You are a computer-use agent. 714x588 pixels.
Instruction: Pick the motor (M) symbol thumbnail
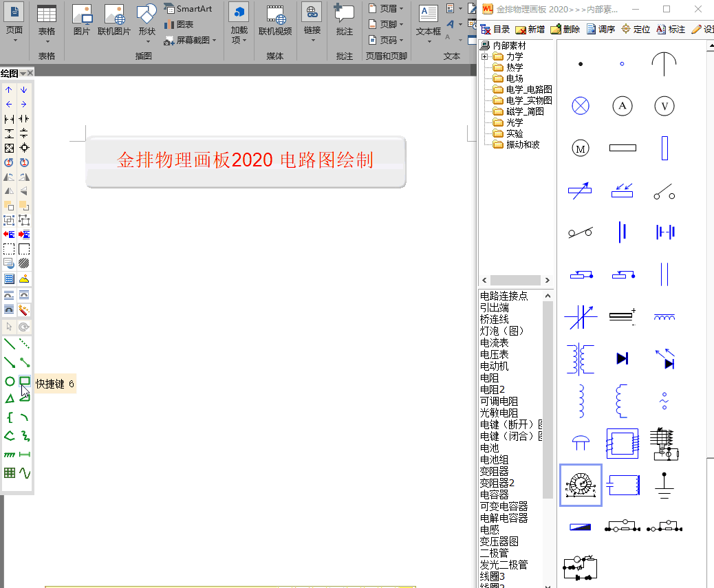(581, 149)
